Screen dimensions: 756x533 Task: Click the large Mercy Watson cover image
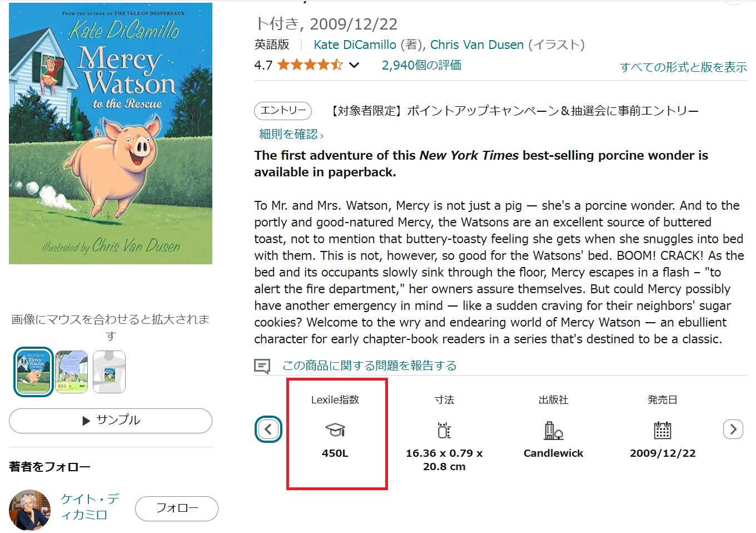111,134
